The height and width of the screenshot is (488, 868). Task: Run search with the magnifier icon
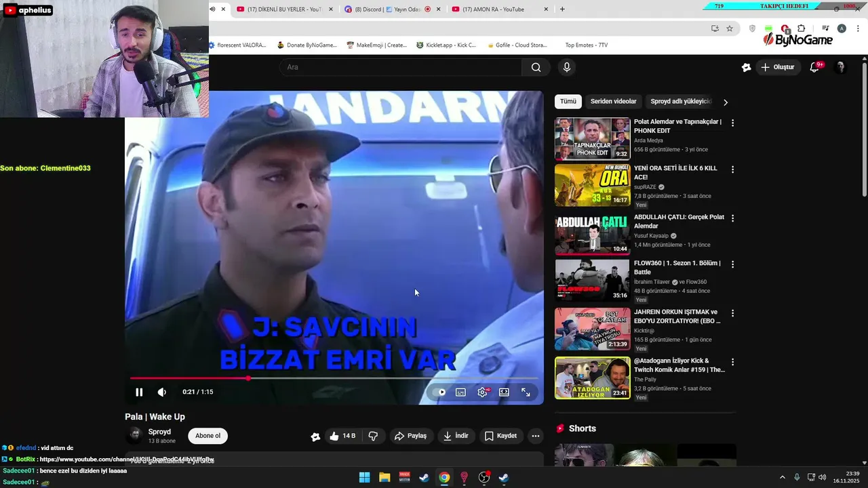[x=536, y=67]
